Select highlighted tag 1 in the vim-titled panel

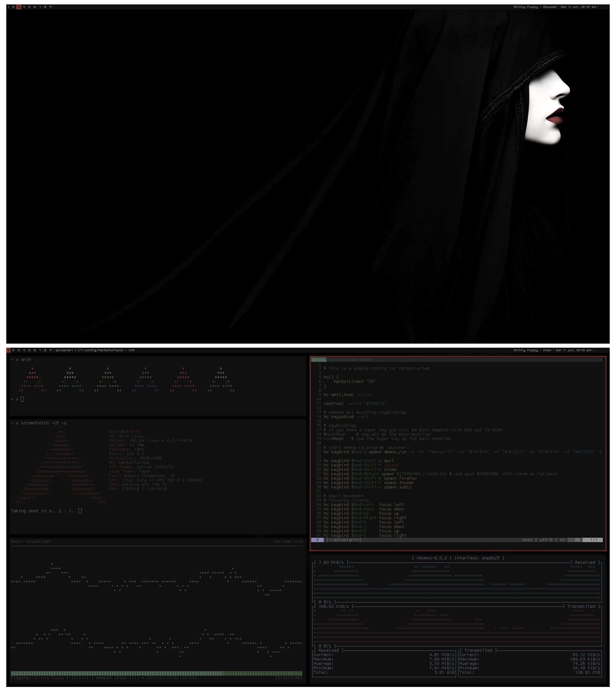tap(8, 350)
